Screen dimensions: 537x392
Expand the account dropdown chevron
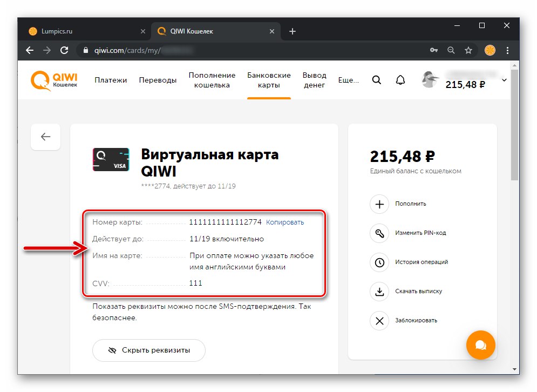pos(504,80)
